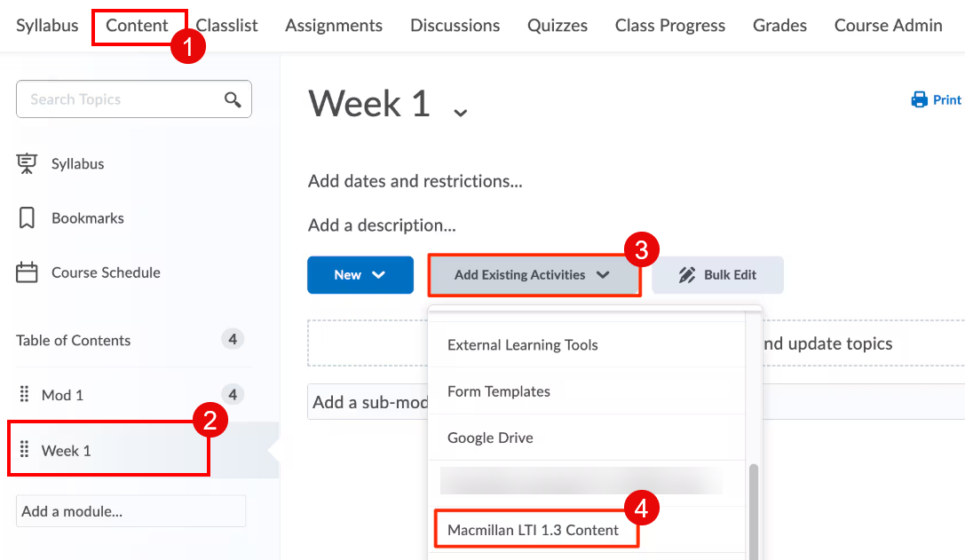Open Bookmarks via its bookmark icon
The height and width of the screenshot is (560, 965).
pyautogui.click(x=27, y=217)
